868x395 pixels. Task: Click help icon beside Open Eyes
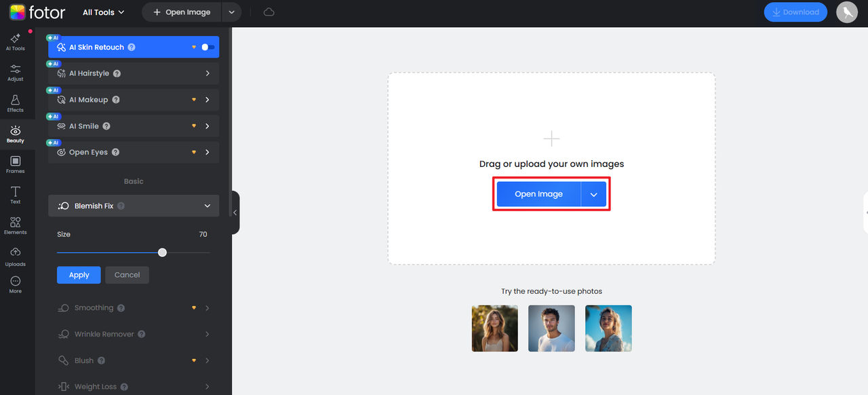[115, 153]
